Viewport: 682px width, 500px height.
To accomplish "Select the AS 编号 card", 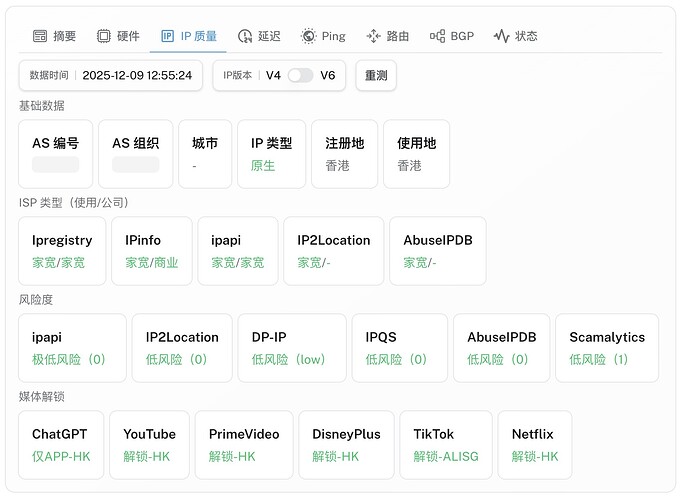I will (x=56, y=154).
